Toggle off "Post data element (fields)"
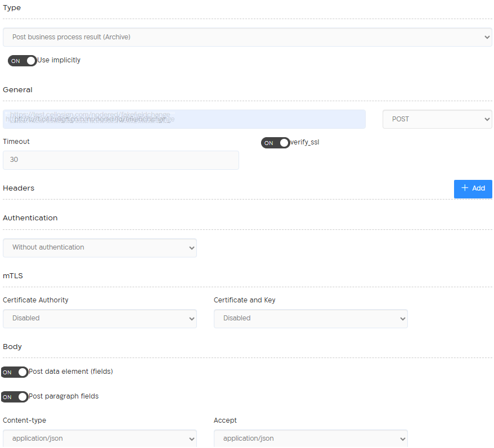 tap(14, 372)
